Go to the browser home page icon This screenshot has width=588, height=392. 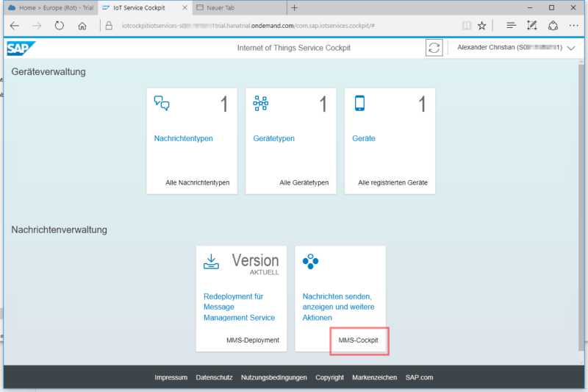pos(82,26)
